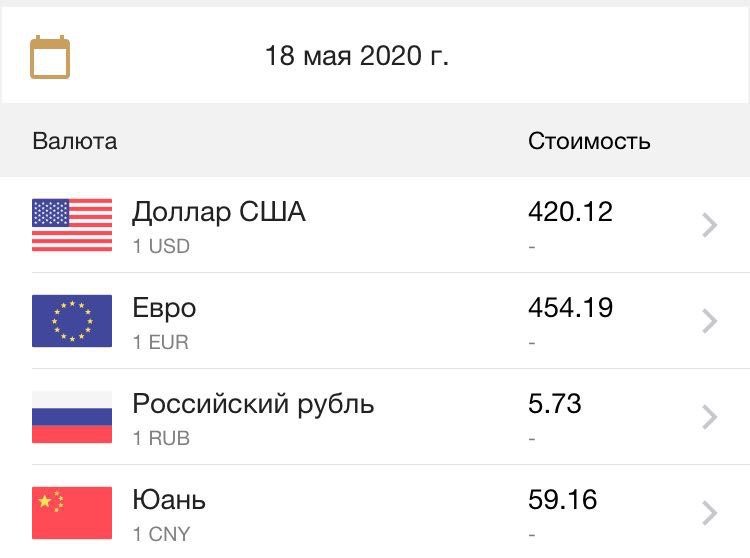Open Доллар США currency details
The image size is (750, 558).
point(375,225)
